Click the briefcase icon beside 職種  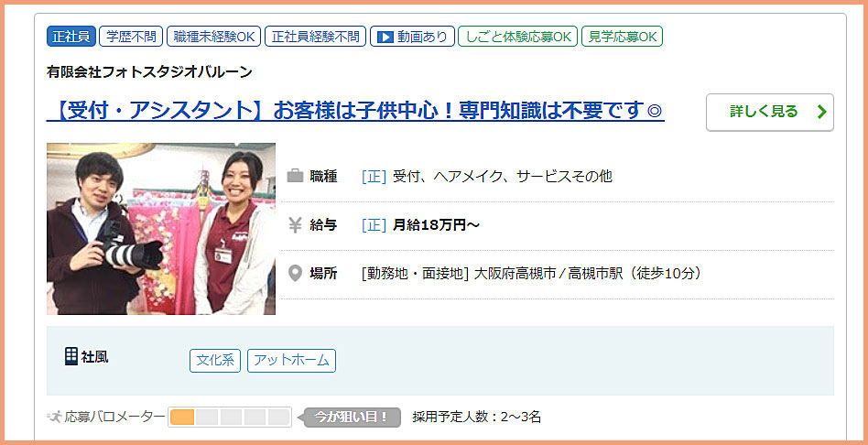pyautogui.click(x=295, y=177)
